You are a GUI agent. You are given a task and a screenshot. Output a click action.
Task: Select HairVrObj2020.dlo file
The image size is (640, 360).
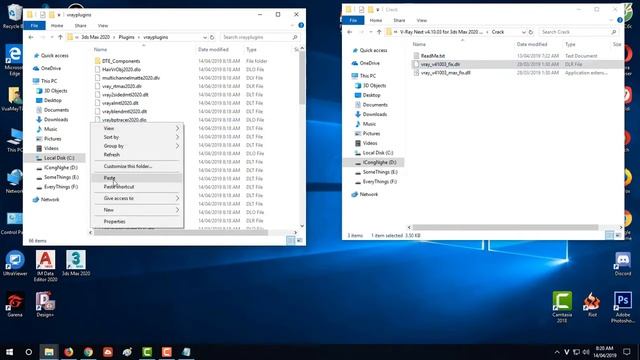(x=121, y=69)
